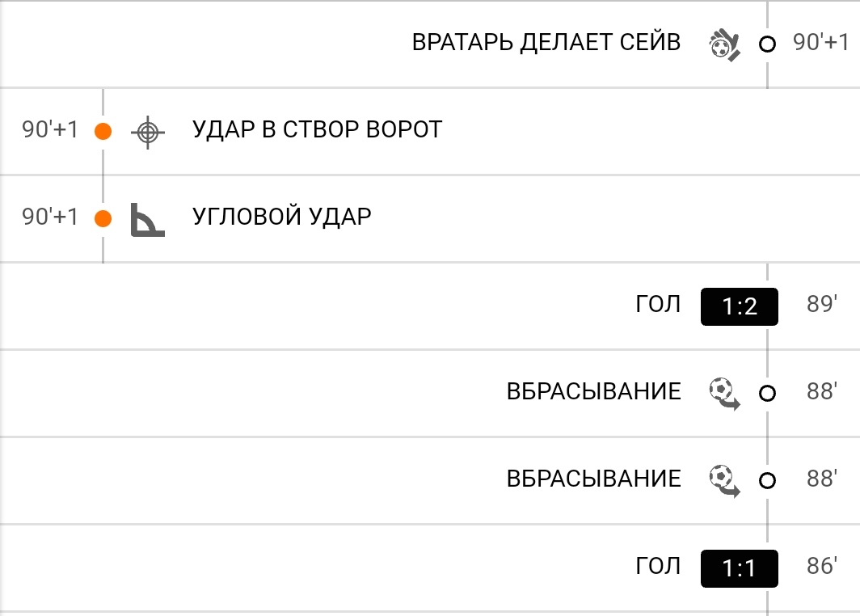Click the 90'+1 time next to corner kick
The height and width of the screenshot is (616, 860).
50,217
